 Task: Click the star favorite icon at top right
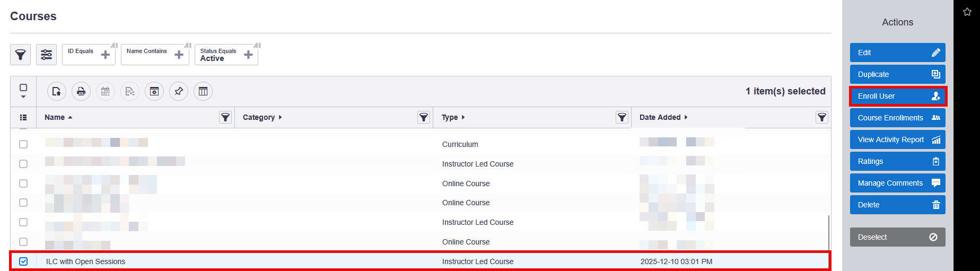pos(967,12)
